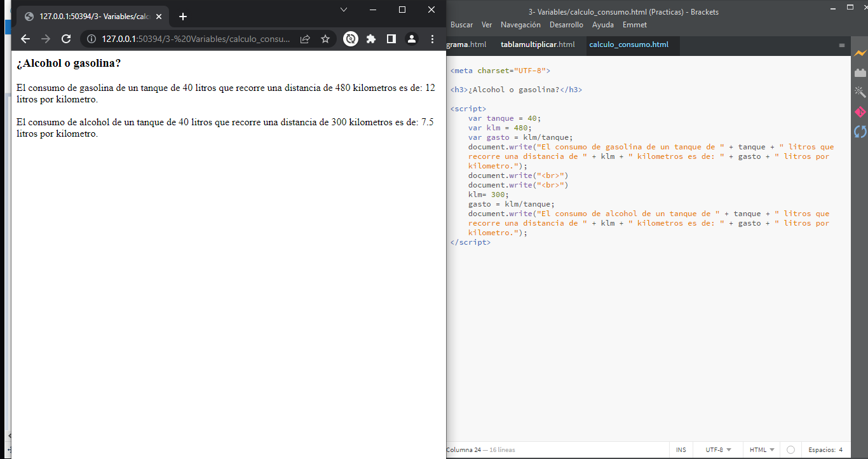Click the magic wand icon in Brackets sidebar

pyautogui.click(x=860, y=92)
